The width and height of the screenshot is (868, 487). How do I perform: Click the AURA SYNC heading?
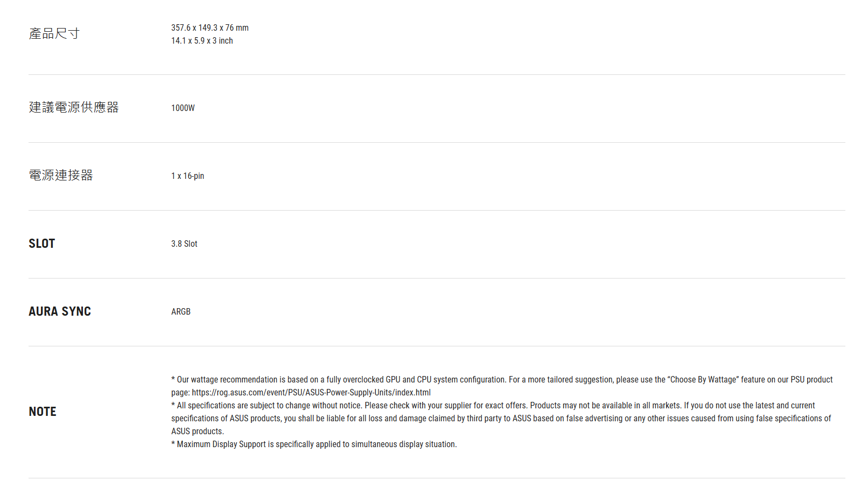tap(60, 311)
